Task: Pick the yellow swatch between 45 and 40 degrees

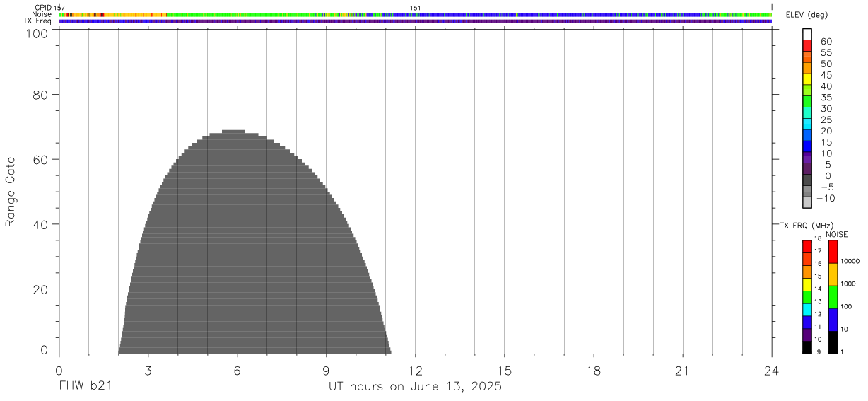Action: coord(807,79)
